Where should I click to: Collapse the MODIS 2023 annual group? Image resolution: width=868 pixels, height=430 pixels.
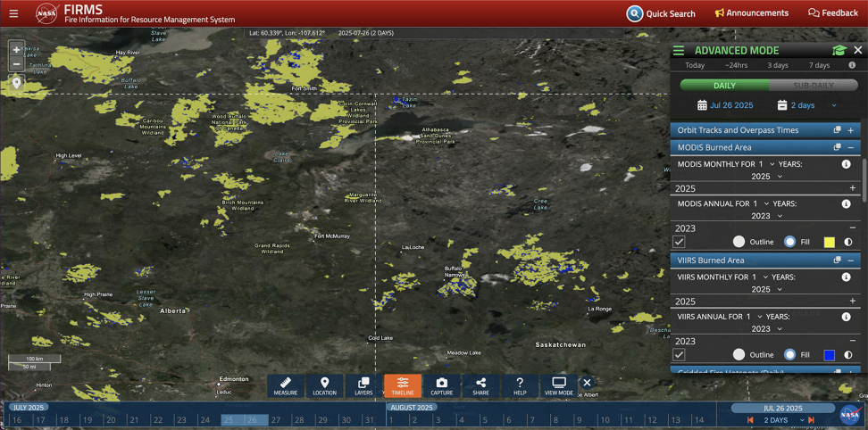(852, 227)
